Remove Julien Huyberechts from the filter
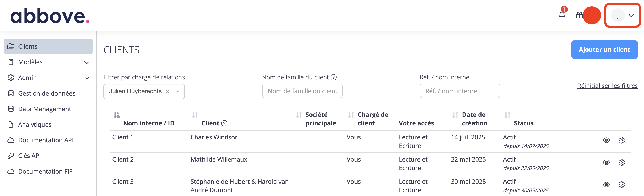 point(168,91)
